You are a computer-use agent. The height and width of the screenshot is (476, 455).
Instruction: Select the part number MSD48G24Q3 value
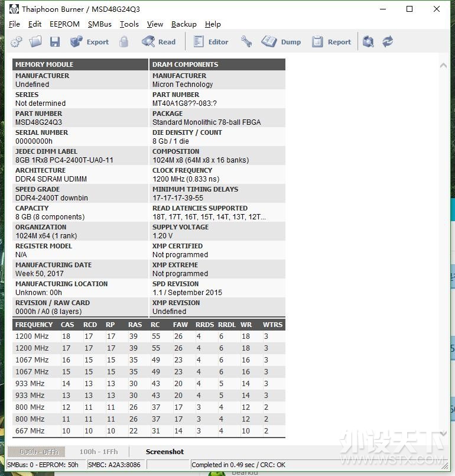point(38,122)
